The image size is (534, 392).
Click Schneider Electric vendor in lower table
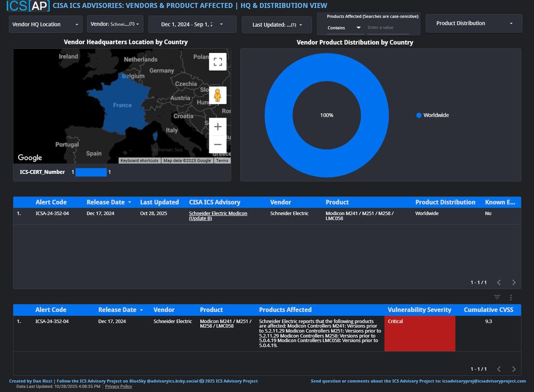tap(172, 321)
